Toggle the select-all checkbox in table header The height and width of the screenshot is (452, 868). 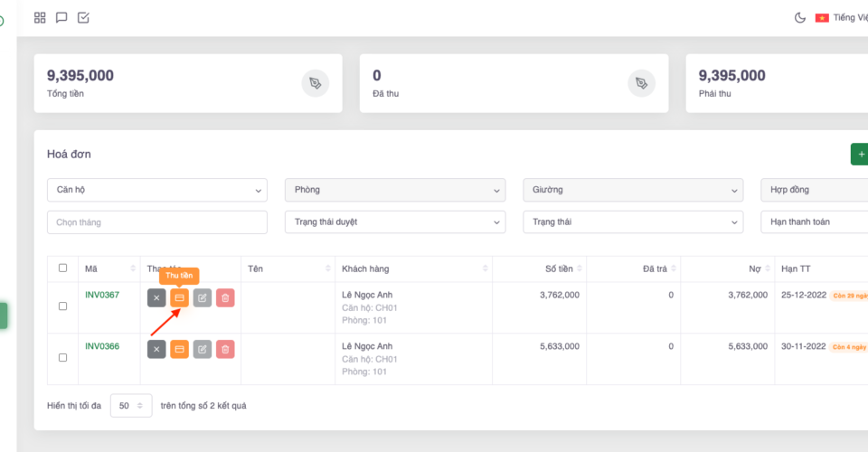click(x=62, y=268)
